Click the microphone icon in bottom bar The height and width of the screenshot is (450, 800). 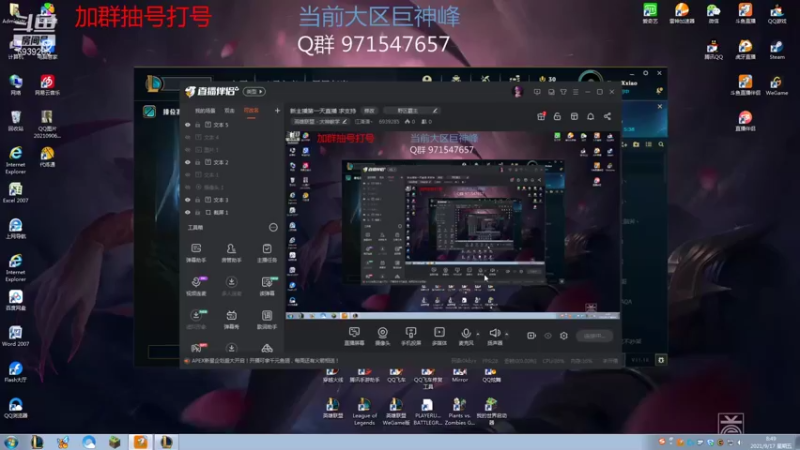point(466,334)
